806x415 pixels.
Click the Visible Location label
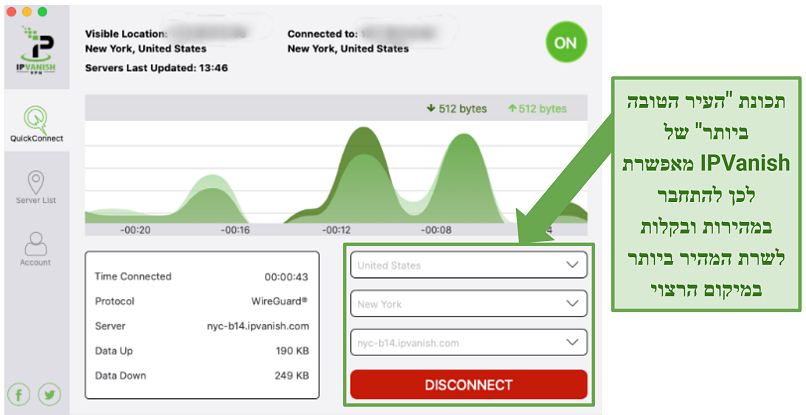click(x=126, y=34)
